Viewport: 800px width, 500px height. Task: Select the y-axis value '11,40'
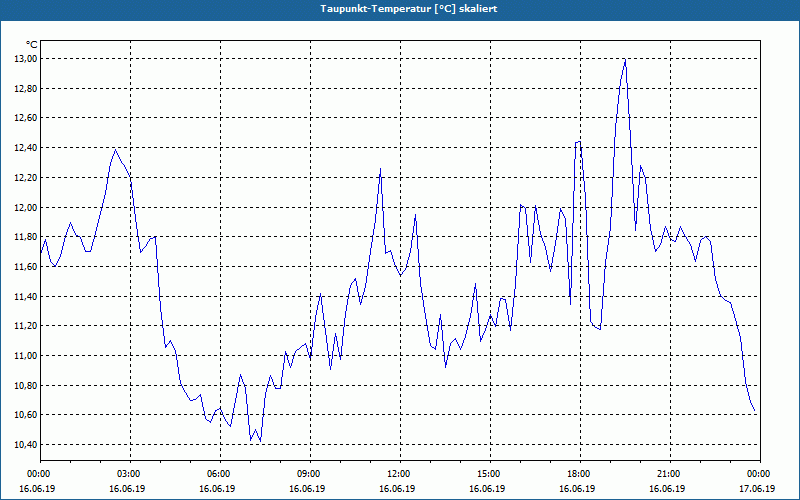click(x=26, y=296)
